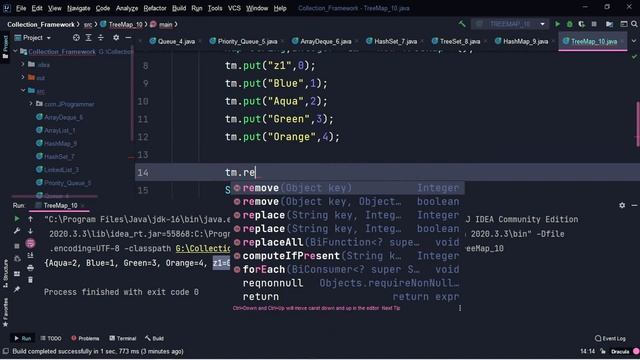Run the program with the green toolbar play icon
The width and height of the screenshot is (640, 360).
[557, 24]
